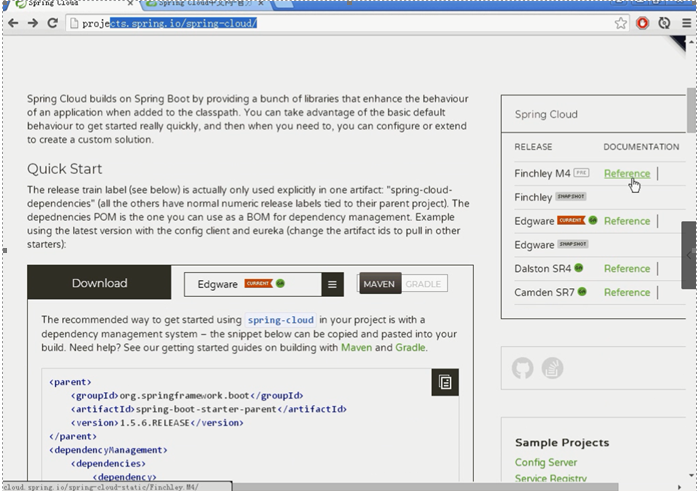
Task: Click the RELEASE column header
Action: click(533, 147)
